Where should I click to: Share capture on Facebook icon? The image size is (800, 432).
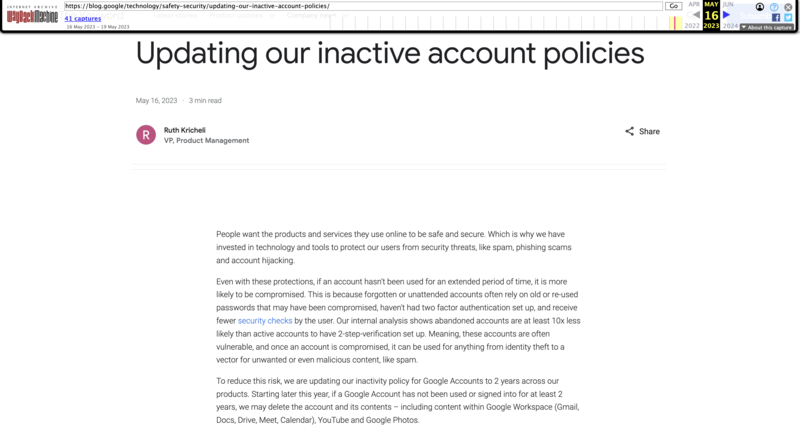776,17
